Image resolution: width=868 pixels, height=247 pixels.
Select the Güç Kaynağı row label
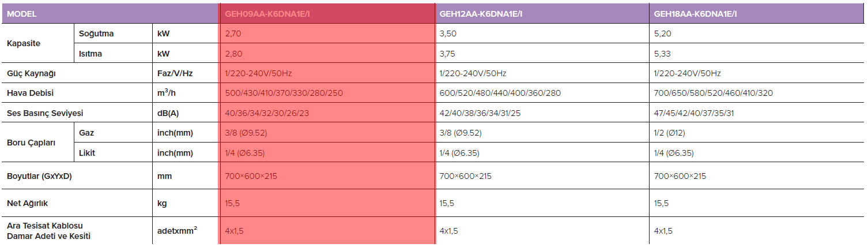[31, 73]
